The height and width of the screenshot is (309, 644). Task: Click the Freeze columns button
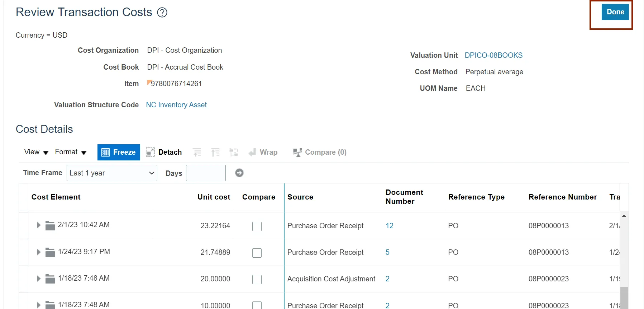tap(119, 152)
